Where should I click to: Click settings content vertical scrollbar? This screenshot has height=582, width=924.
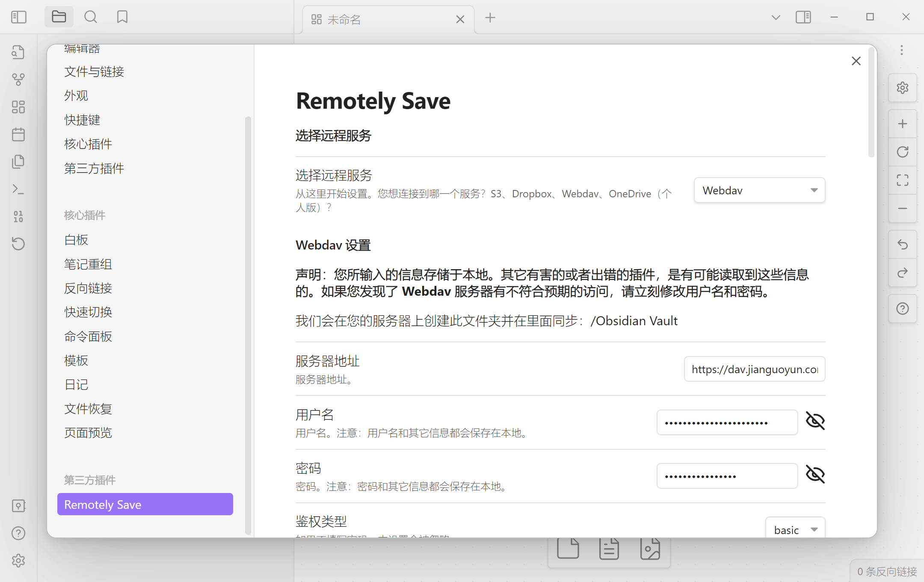[871, 103]
